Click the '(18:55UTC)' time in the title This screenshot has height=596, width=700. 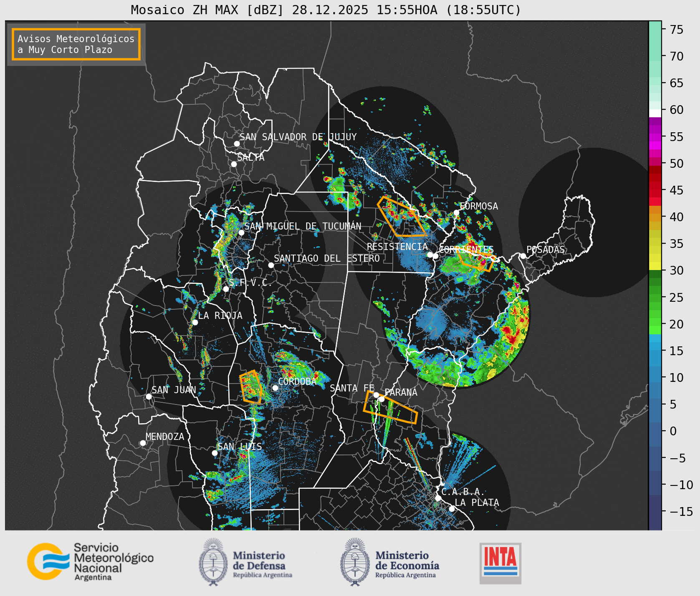click(x=483, y=10)
